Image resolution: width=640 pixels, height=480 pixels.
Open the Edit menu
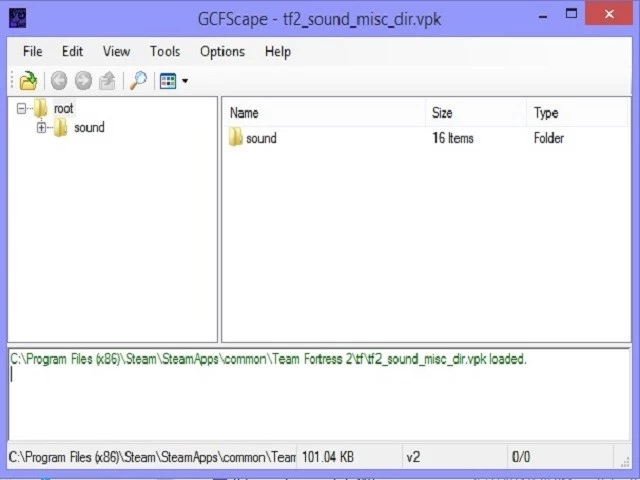[x=72, y=51]
